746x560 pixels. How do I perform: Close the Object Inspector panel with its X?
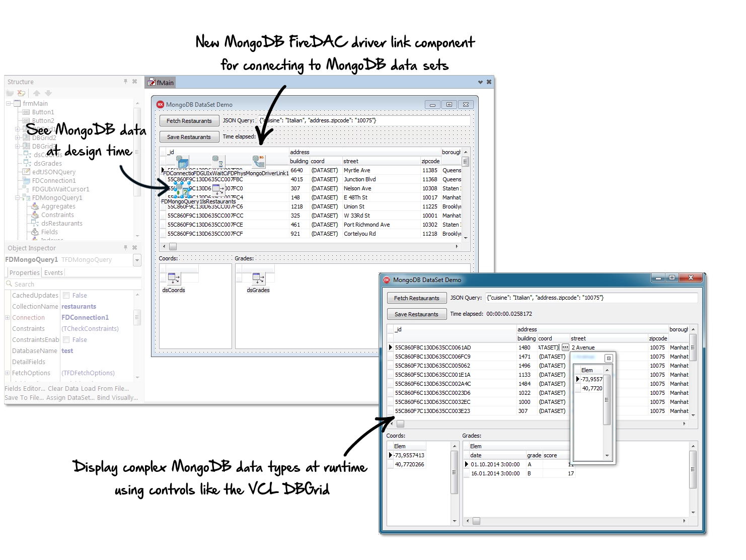[x=134, y=247]
